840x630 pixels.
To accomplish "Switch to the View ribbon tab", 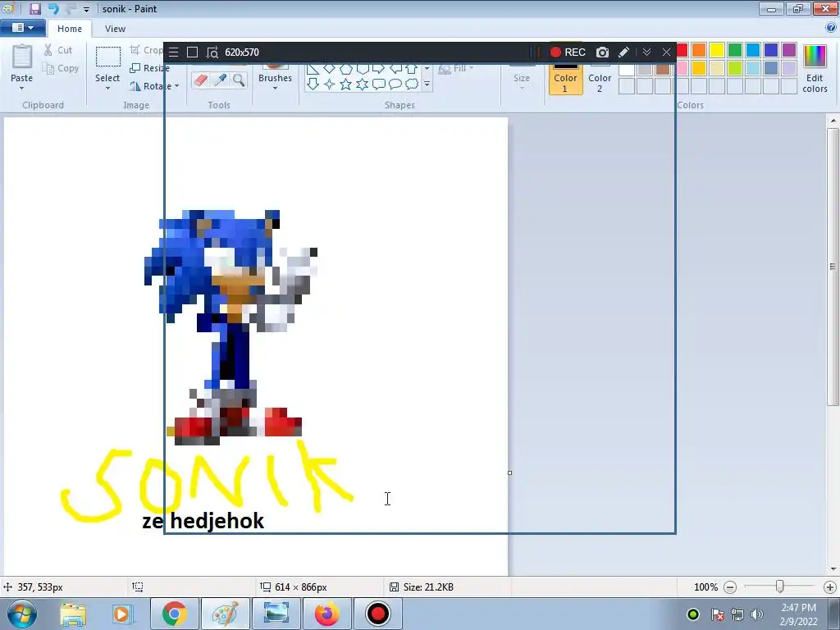I will [115, 29].
